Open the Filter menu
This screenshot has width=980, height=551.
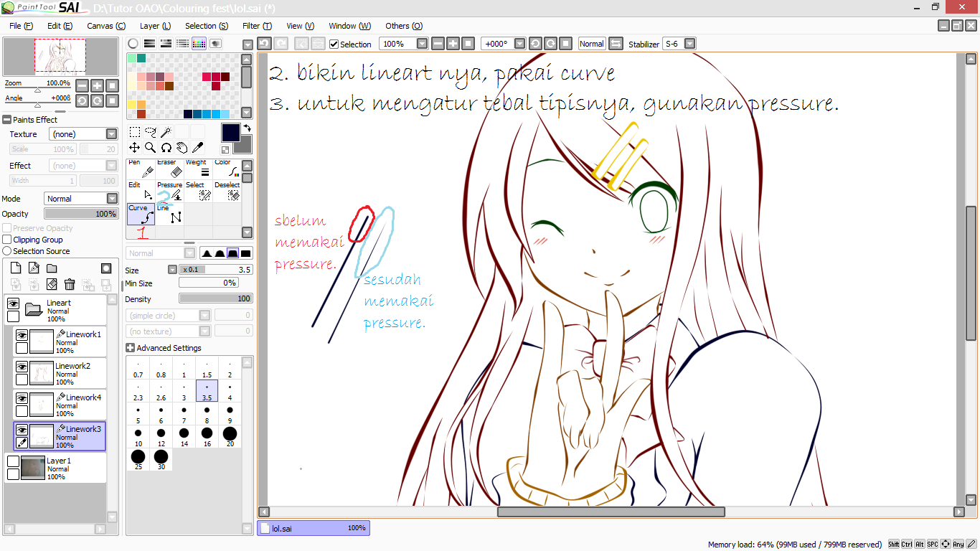pyautogui.click(x=256, y=26)
